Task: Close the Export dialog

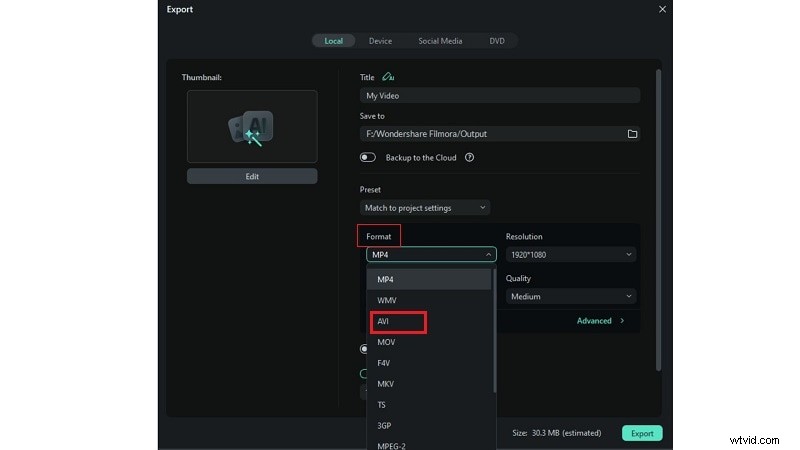Action: [x=662, y=9]
